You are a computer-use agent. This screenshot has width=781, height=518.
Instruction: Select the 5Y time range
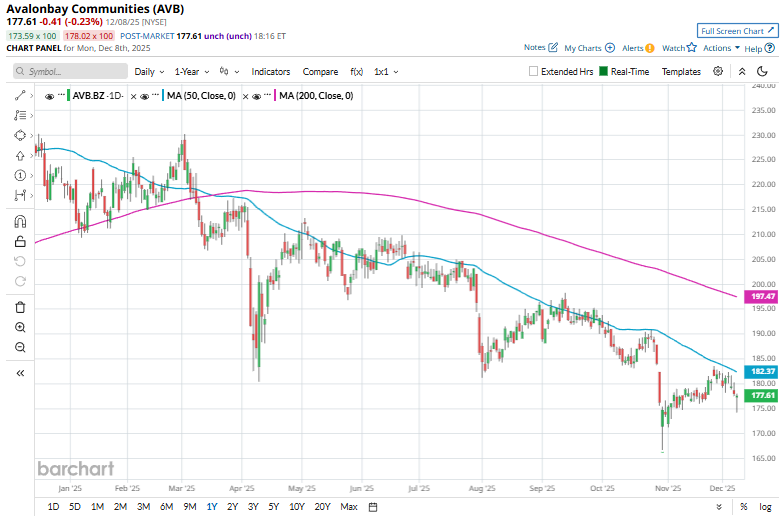click(274, 507)
